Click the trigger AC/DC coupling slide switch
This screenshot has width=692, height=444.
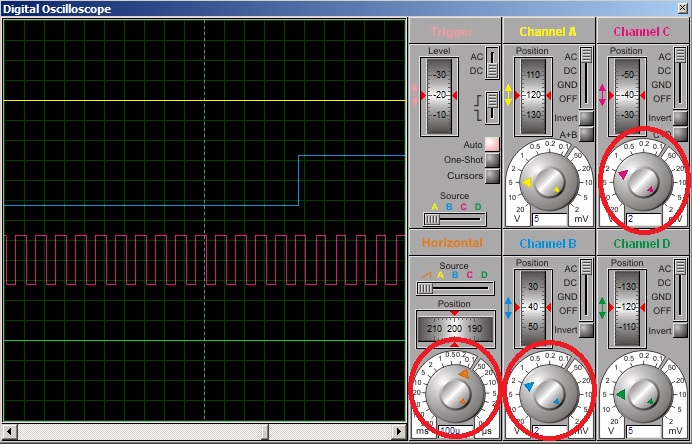pyautogui.click(x=492, y=63)
